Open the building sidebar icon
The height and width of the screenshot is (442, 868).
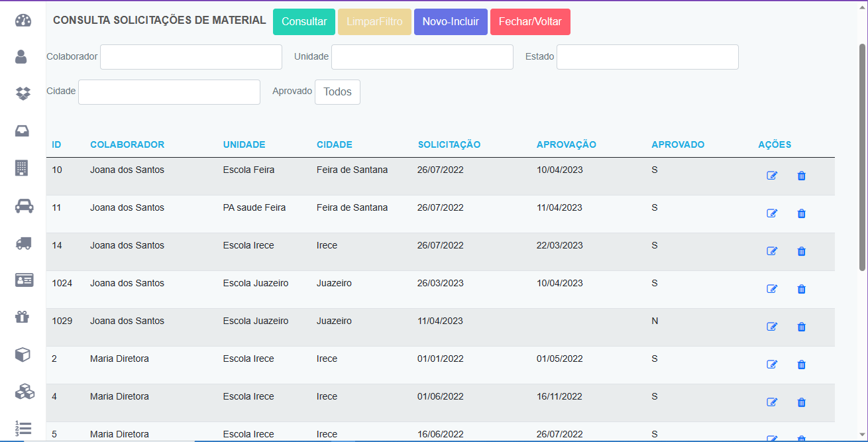pos(22,168)
